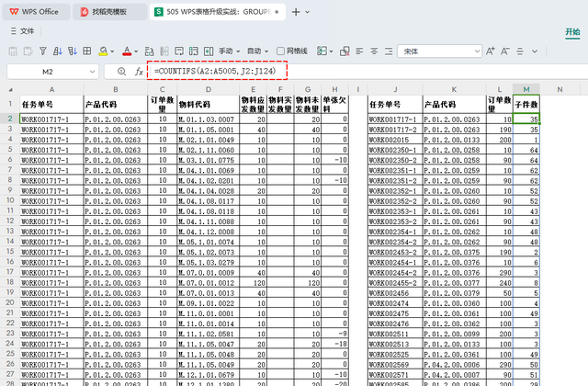The image size is (588, 386).
Task: Click the insert column icon
Action: [209, 51]
